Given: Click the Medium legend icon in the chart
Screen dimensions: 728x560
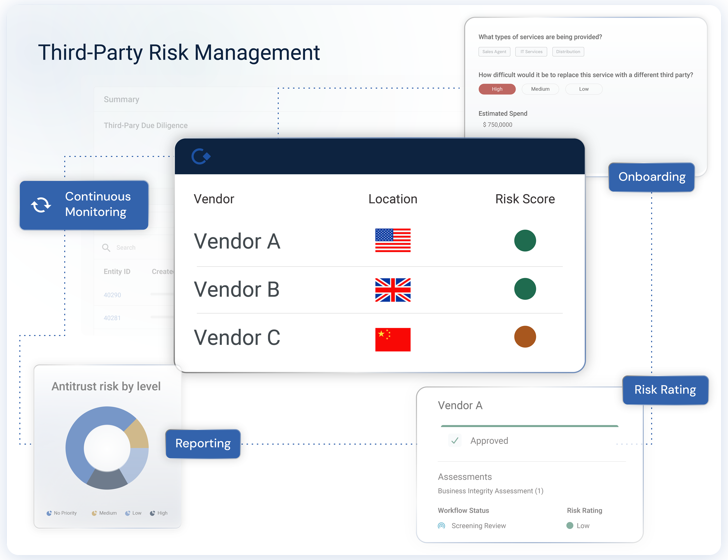Looking at the screenshot, I should pyautogui.click(x=94, y=513).
